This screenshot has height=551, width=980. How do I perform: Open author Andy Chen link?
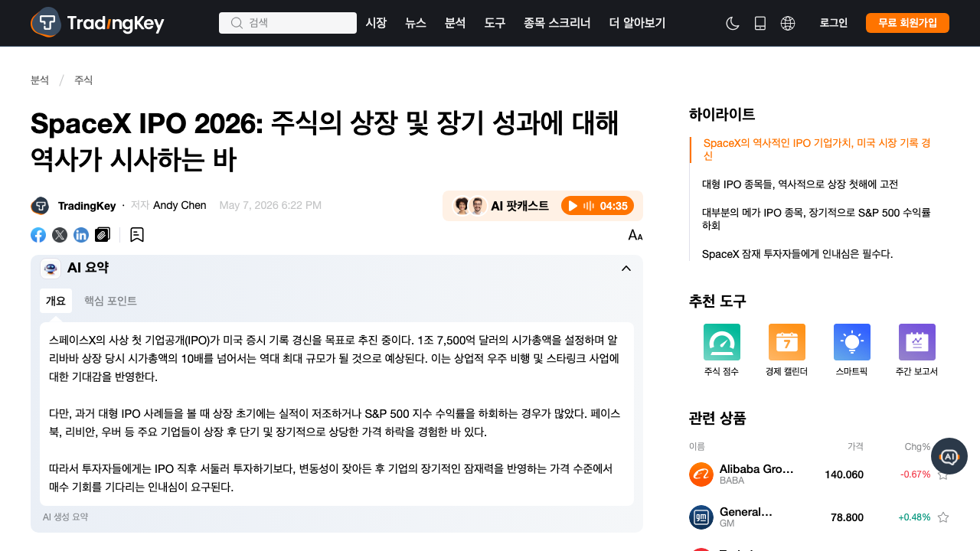(x=180, y=205)
